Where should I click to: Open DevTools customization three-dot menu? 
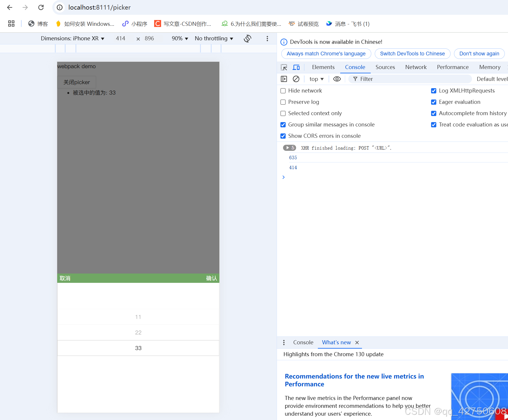click(x=267, y=38)
